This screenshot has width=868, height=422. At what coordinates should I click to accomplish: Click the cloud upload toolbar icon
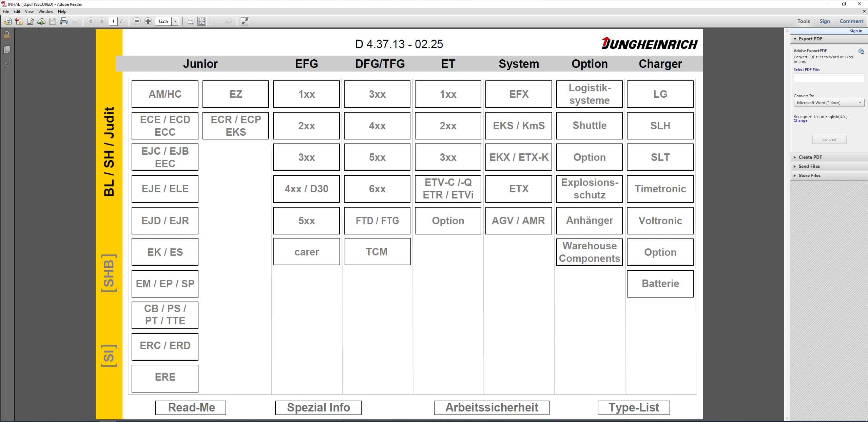point(41,21)
